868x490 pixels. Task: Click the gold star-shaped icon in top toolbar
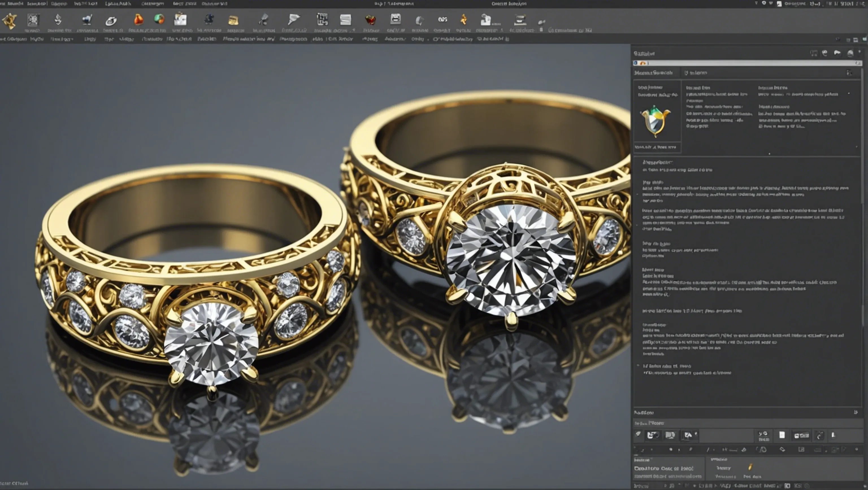click(x=9, y=21)
